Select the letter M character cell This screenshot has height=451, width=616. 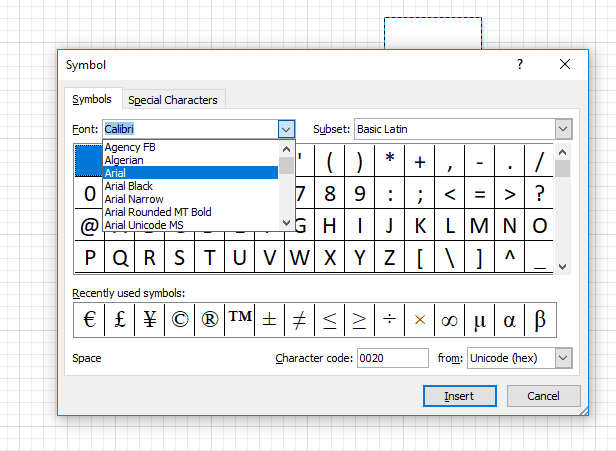pos(480,225)
